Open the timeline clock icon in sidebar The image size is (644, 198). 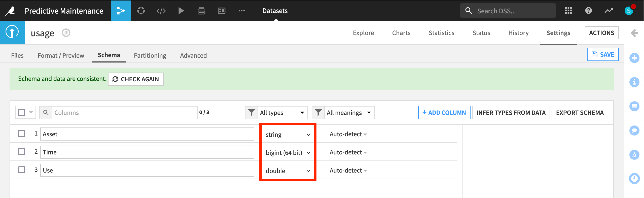click(634, 179)
